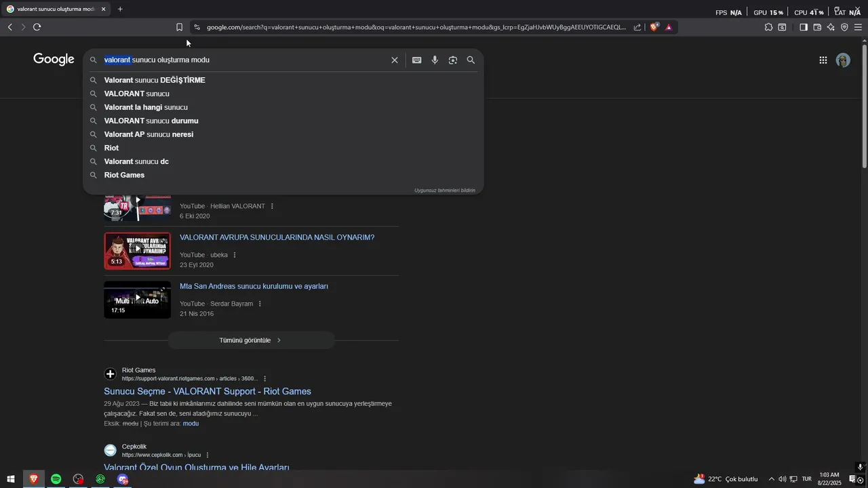The height and width of the screenshot is (488, 868).
Task: Reload the current Google results page
Action: coord(37,27)
